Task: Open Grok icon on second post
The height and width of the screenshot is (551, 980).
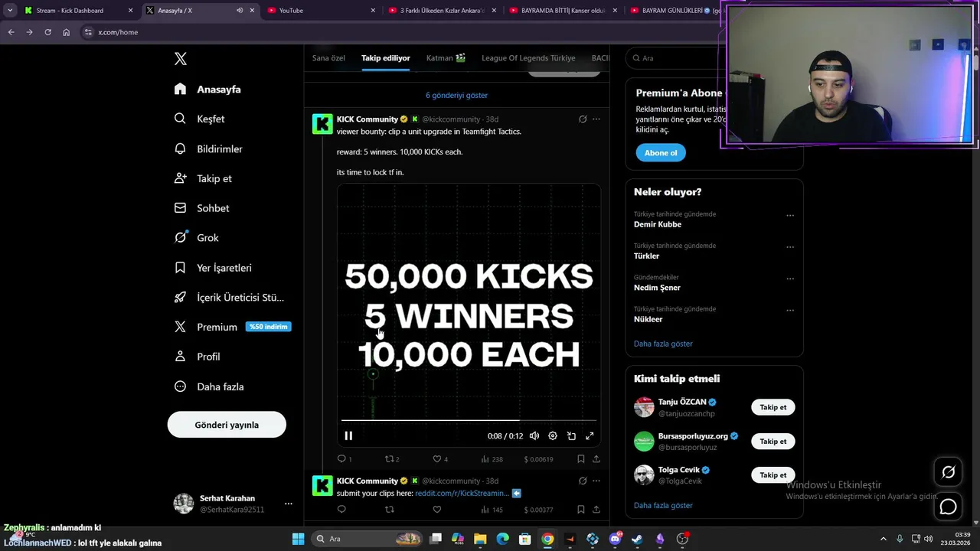Action: pyautogui.click(x=583, y=481)
